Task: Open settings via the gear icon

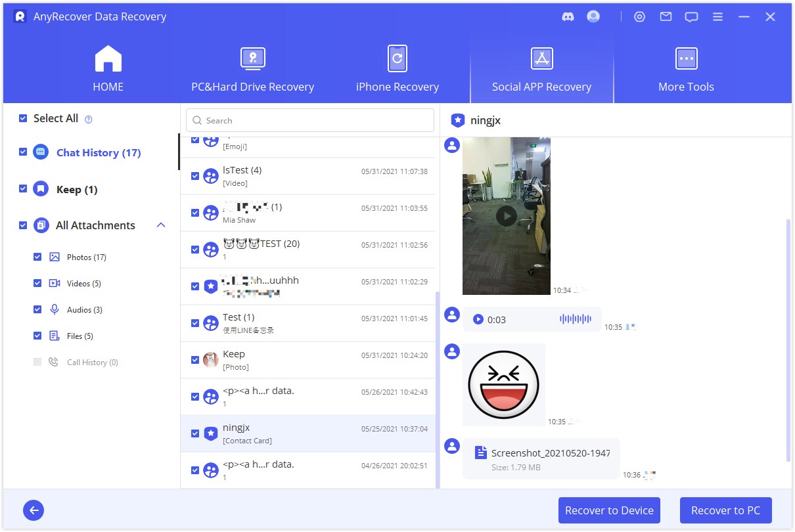Action: point(639,16)
